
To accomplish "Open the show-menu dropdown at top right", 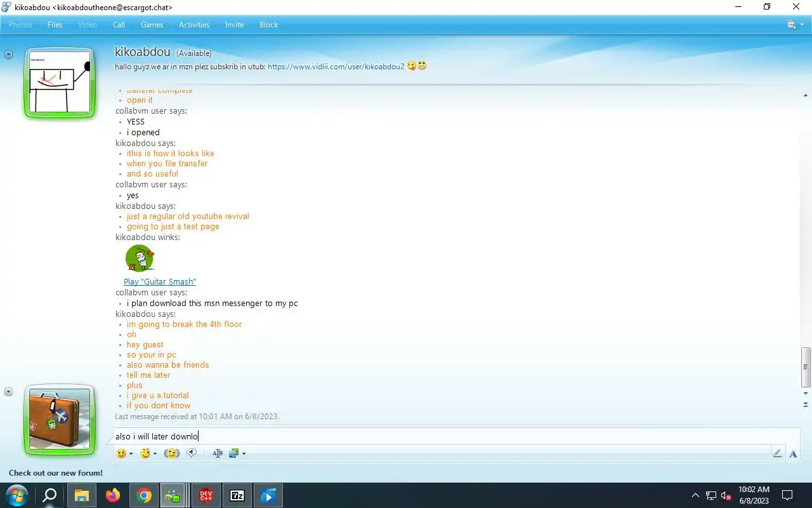I will [x=796, y=25].
